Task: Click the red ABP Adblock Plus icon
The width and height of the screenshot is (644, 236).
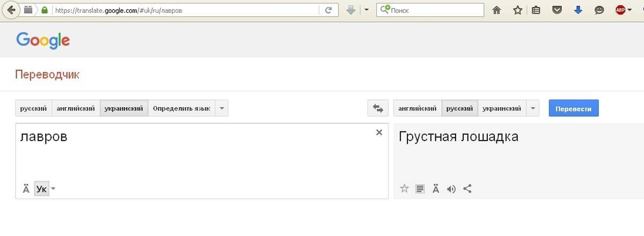Action: [x=620, y=10]
